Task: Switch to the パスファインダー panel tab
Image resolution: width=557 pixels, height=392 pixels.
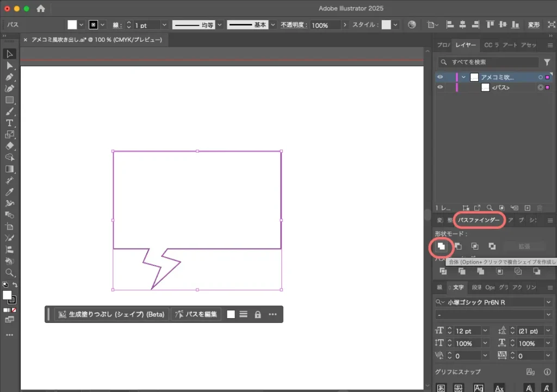Action: point(478,220)
